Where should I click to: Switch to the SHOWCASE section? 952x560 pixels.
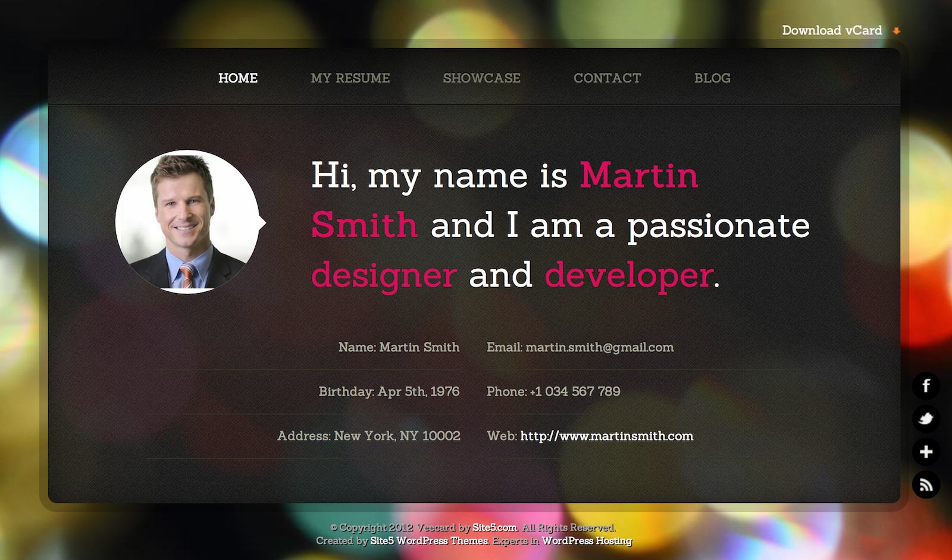481,78
